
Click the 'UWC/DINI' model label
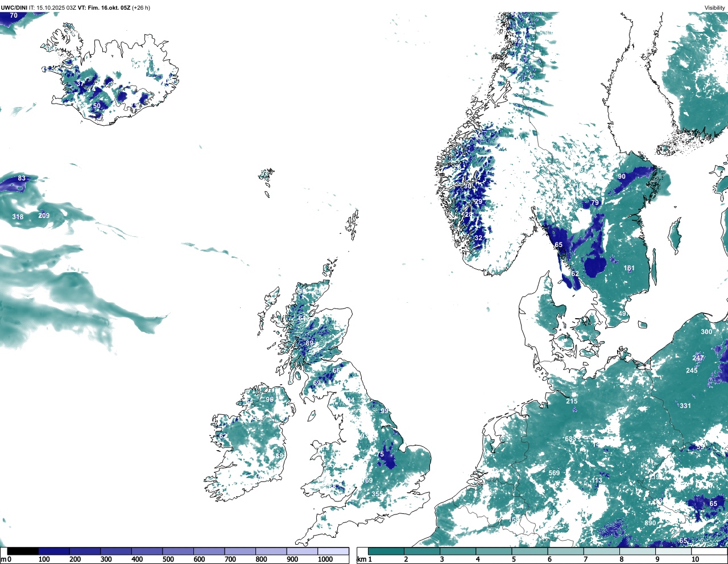pos(14,8)
